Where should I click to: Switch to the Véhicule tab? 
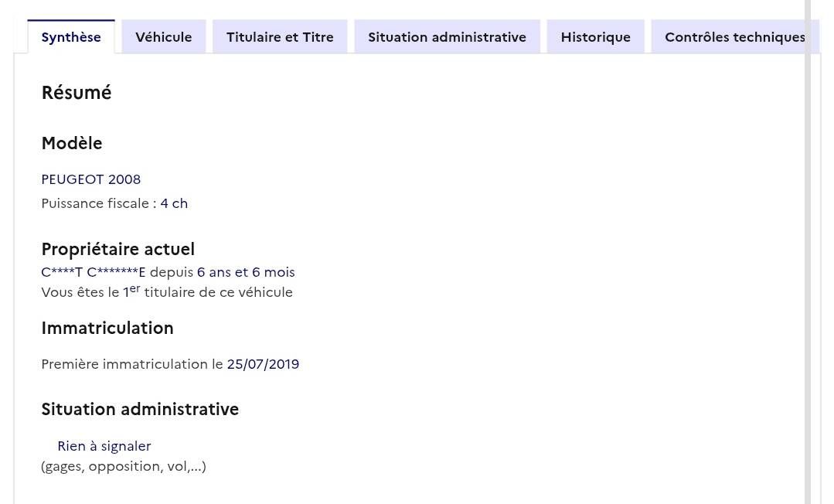pos(163,37)
